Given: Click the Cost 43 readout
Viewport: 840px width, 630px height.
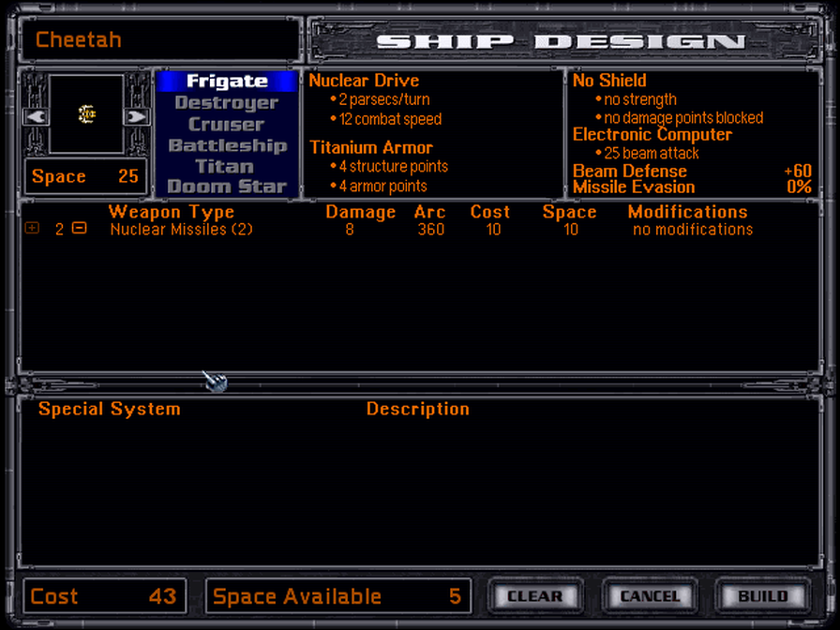Looking at the screenshot, I should [x=104, y=596].
